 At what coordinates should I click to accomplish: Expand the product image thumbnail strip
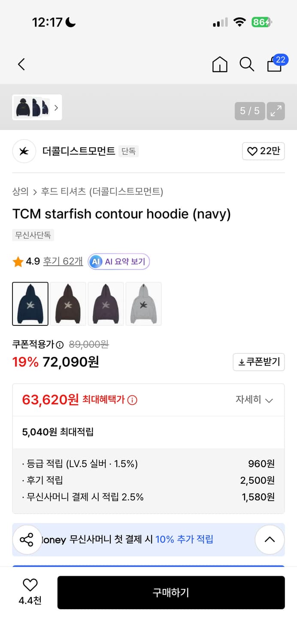pyautogui.click(x=56, y=108)
